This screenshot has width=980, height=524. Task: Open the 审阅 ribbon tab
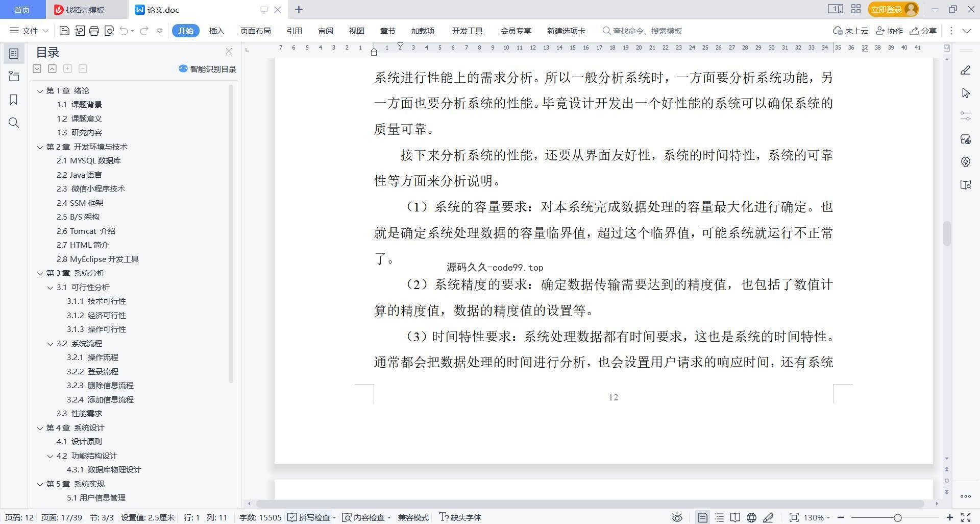pyautogui.click(x=326, y=31)
